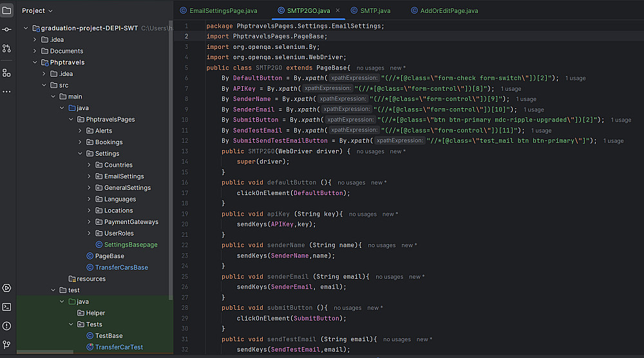Switch to the SMTP.java editor tab
Image resolution: width=644 pixels, height=358 pixels.
[375, 10]
